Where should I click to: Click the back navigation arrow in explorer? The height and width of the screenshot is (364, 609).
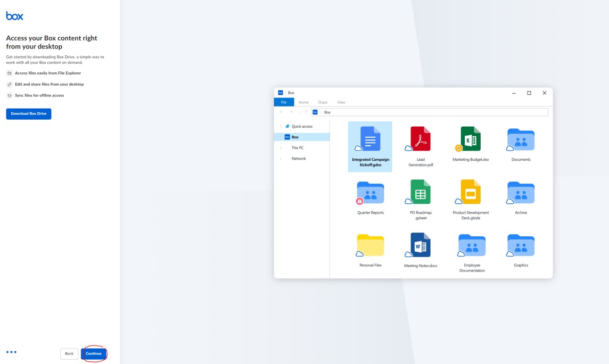pyautogui.click(x=281, y=112)
